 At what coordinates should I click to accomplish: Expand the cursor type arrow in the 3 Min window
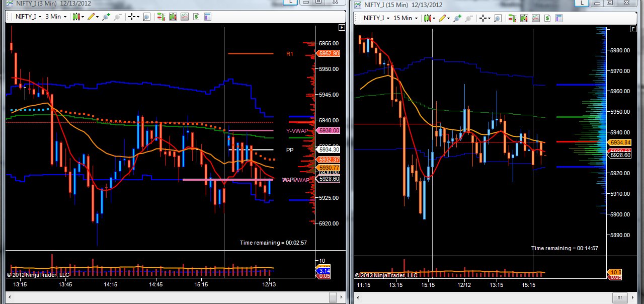pyautogui.click(x=138, y=17)
